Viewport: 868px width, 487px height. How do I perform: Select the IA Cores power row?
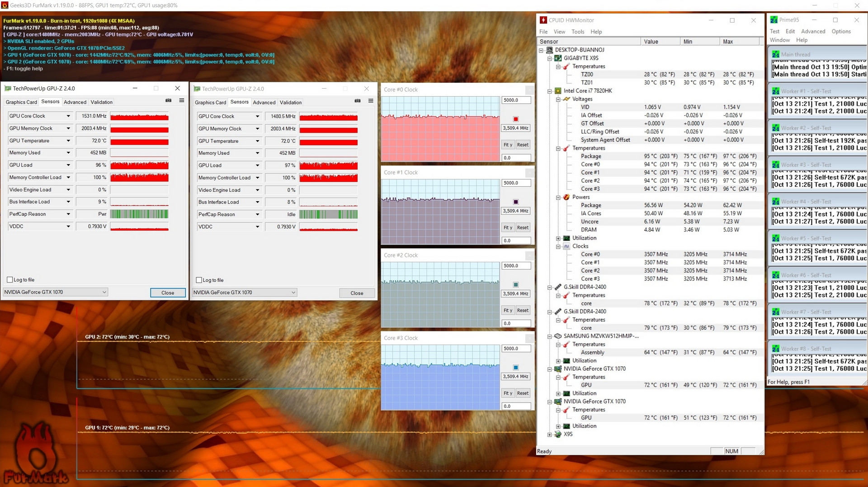click(x=649, y=213)
